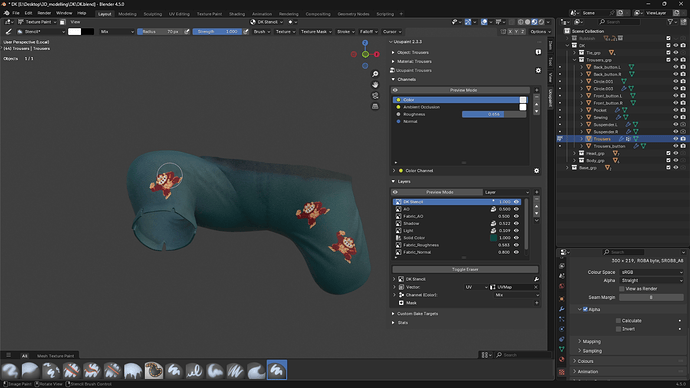Image resolution: width=690 pixels, height=388 pixels.
Task: Open Alpha Straight dropdown
Action: click(651, 280)
